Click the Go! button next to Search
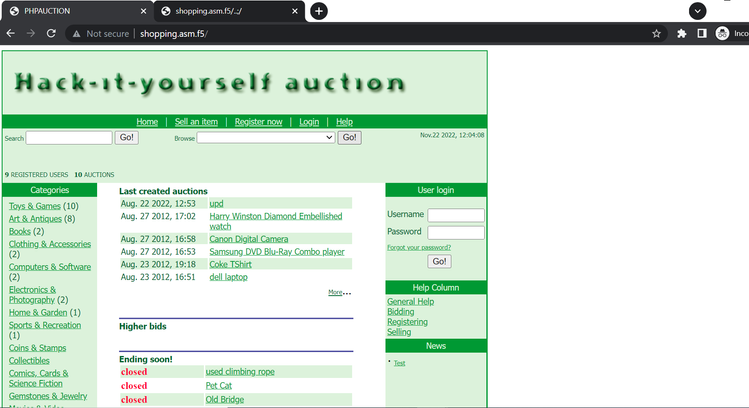749x408 pixels. [127, 138]
